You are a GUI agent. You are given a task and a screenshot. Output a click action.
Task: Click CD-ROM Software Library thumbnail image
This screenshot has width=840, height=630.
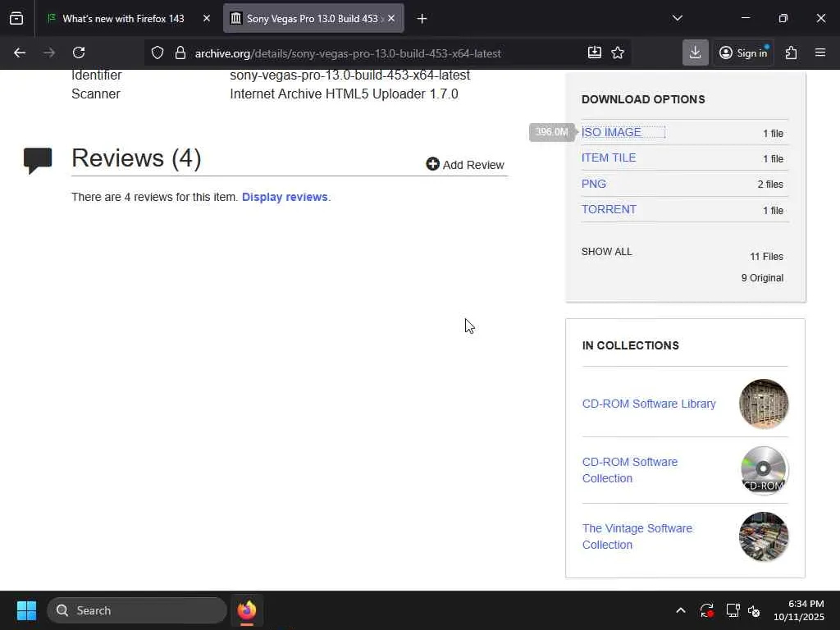pyautogui.click(x=764, y=404)
